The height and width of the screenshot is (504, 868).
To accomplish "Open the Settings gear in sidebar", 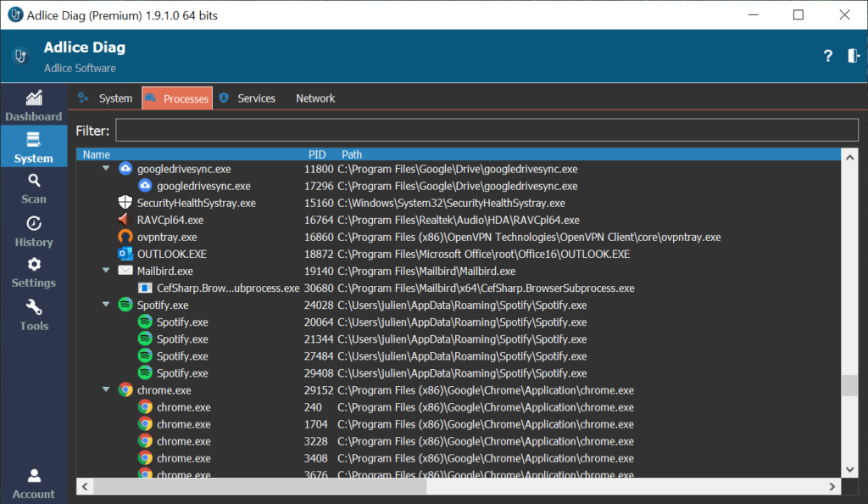I will click(34, 272).
